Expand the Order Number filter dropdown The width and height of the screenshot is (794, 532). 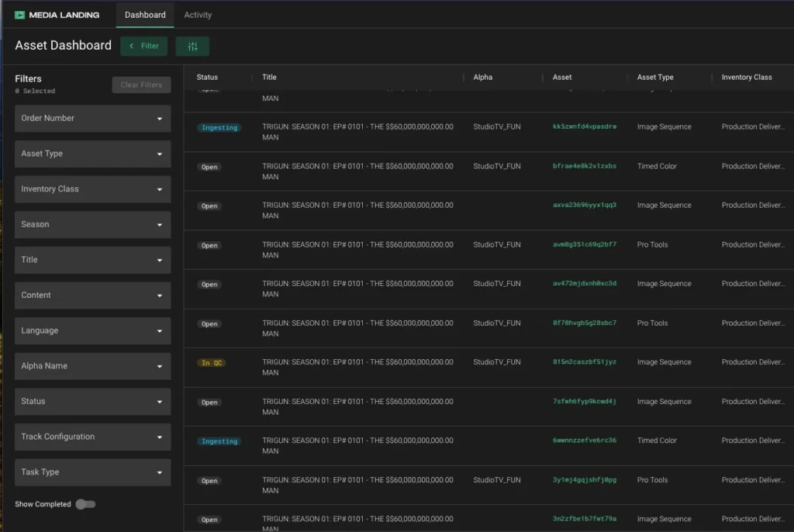(x=92, y=119)
